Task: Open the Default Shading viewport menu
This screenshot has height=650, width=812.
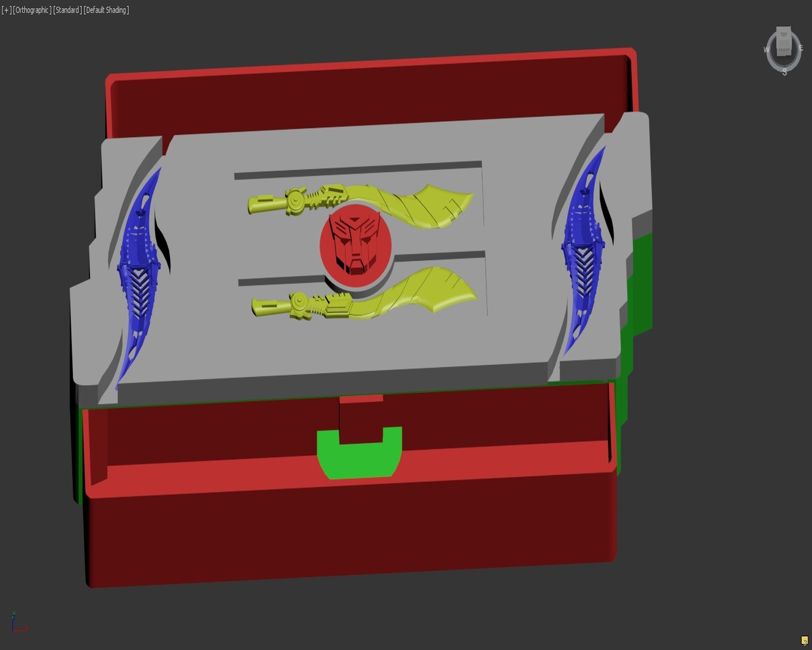Action: [x=107, y=10]
